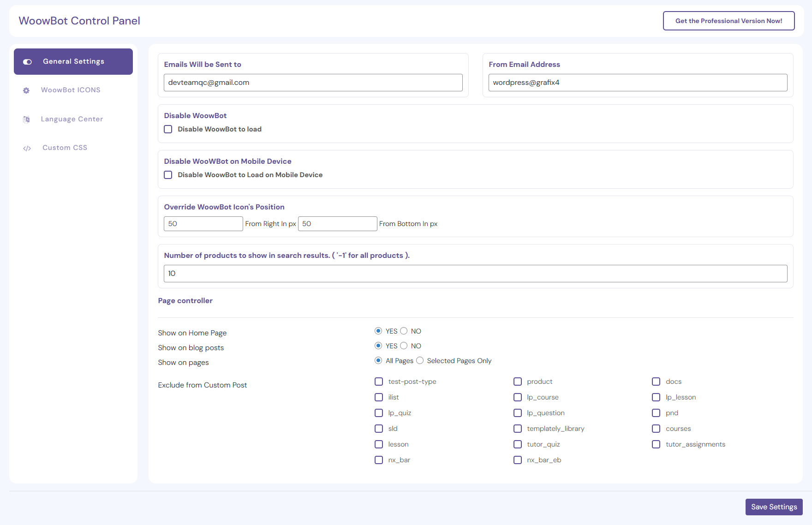Click the WoowBot Control Panel title
This screenshot has height=525, width=812.
[79, 21]
